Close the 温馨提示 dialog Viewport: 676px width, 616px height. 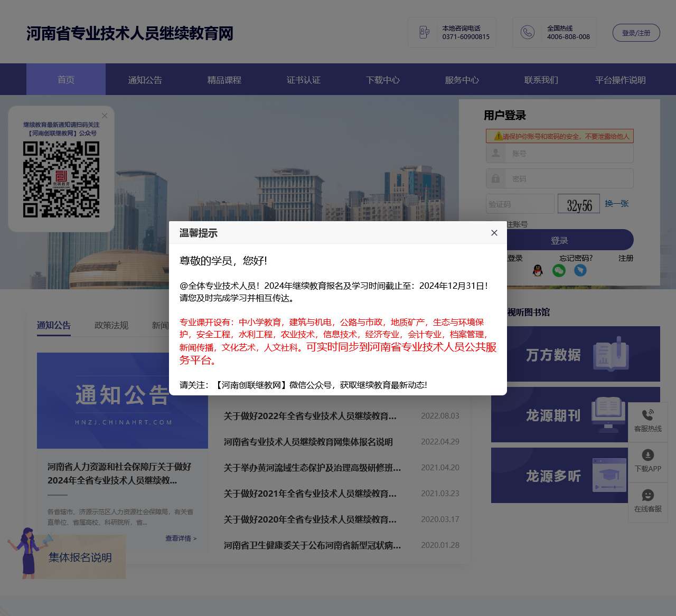tap(494, 232)
